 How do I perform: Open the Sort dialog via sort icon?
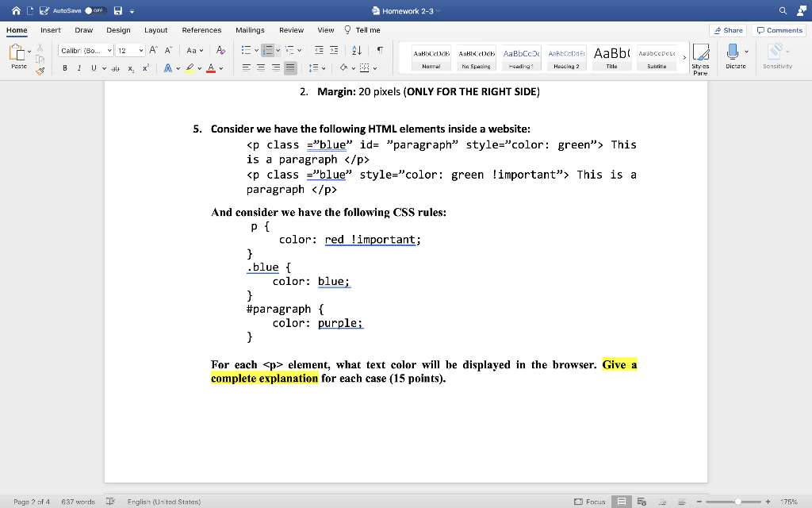click(x=356, y=50)
